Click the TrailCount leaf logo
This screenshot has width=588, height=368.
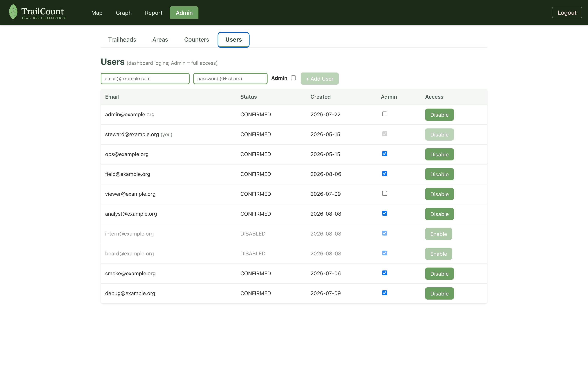(13, 12)
